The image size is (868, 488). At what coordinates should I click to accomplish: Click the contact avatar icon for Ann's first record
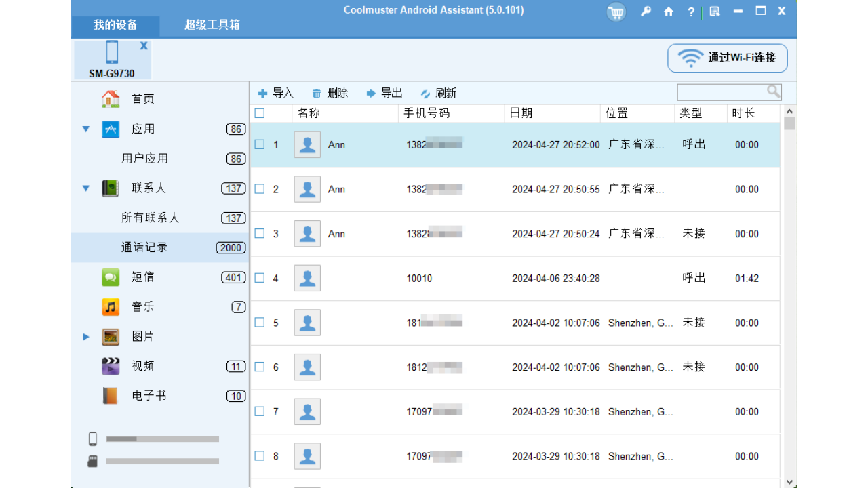point(307,144)
